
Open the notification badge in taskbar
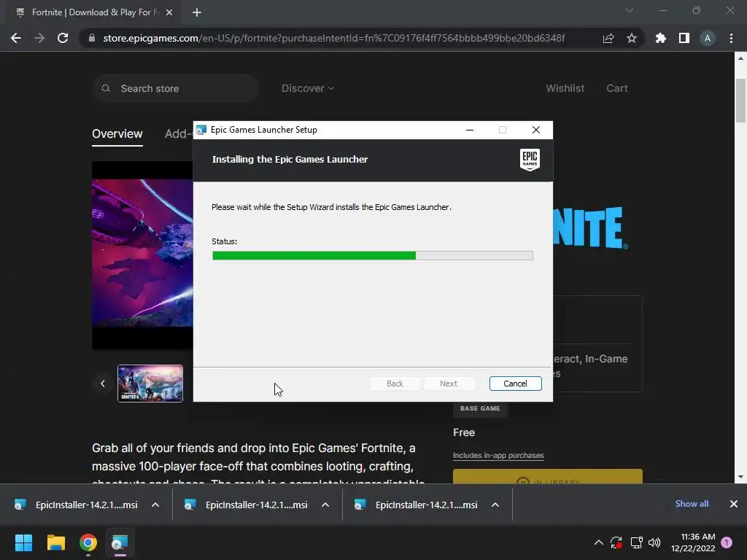[x=727, y=542]
